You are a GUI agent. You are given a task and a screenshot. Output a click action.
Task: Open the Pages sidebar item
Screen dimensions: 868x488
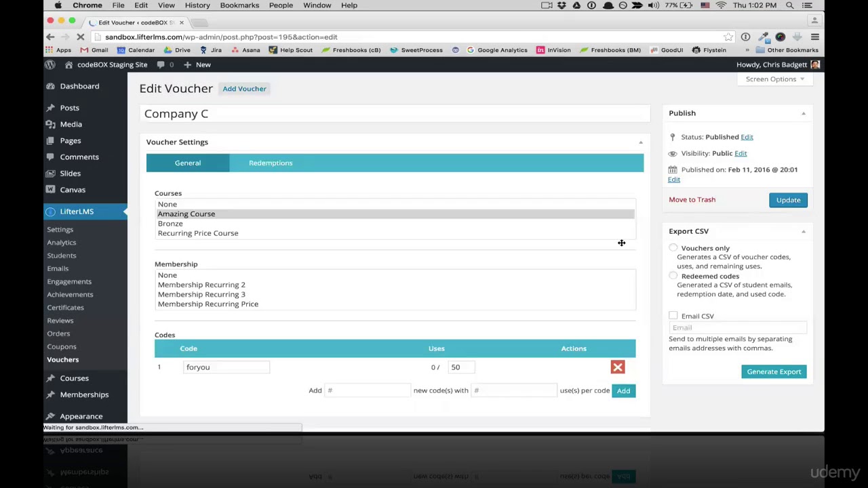(x=71, y=140)
